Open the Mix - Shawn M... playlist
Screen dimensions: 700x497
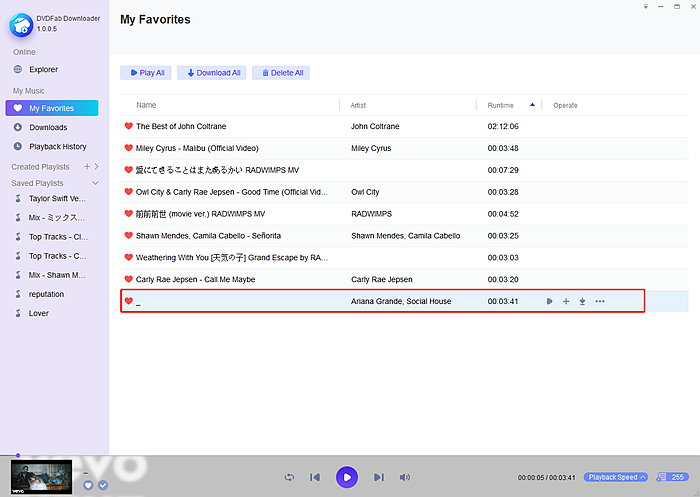57,275
